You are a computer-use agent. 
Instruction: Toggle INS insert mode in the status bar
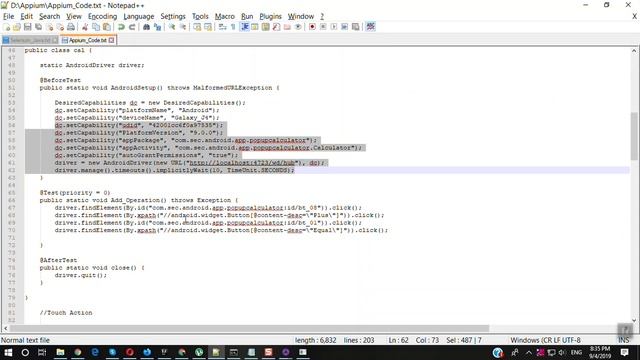click(x=624, y=340)
